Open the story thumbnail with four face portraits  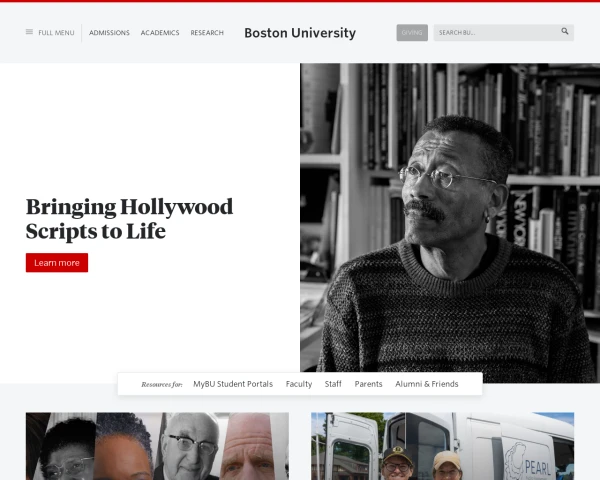click(x=157, y=446)
